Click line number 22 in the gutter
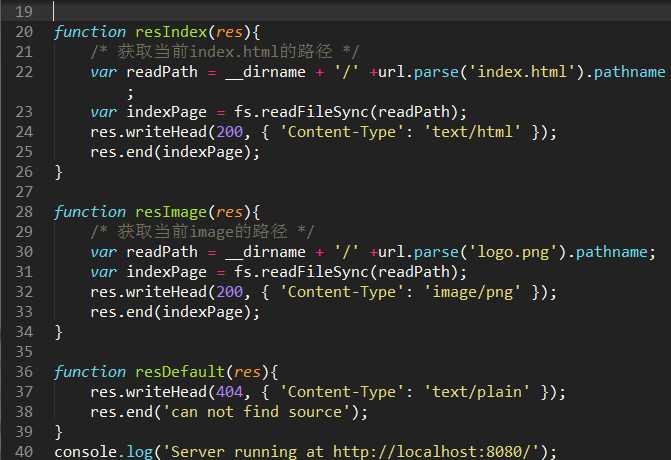 click(x=24, y=71)
